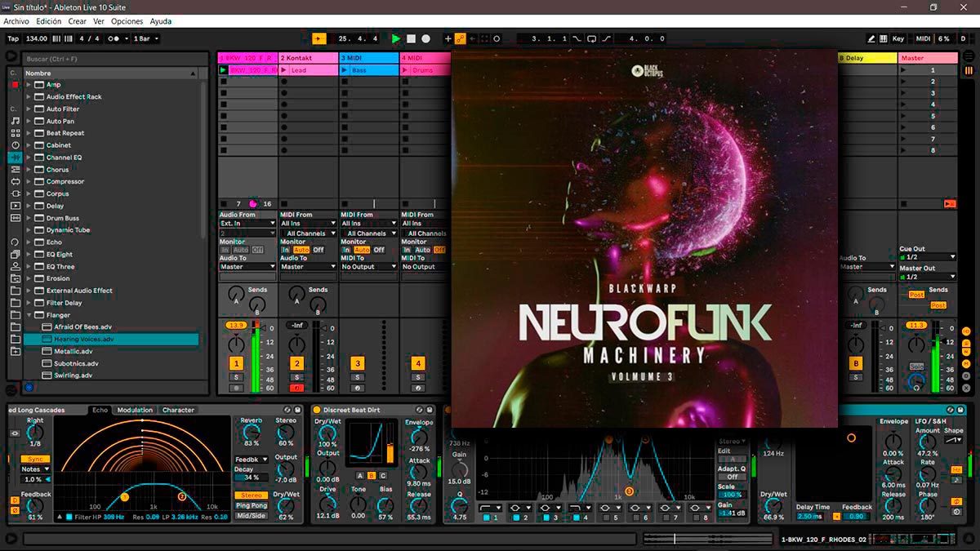This screenshot has width=980, height=551.
Task: Open the quantization 1 Bar dropdown
Action: pos(146,38)
